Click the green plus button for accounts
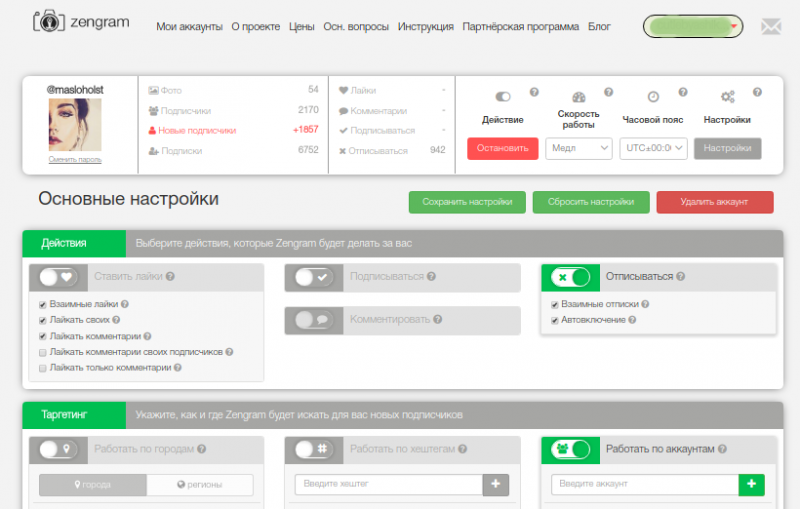Image resolution: width=800 pixels, height=509 pixels. click(x=751, y=484)
